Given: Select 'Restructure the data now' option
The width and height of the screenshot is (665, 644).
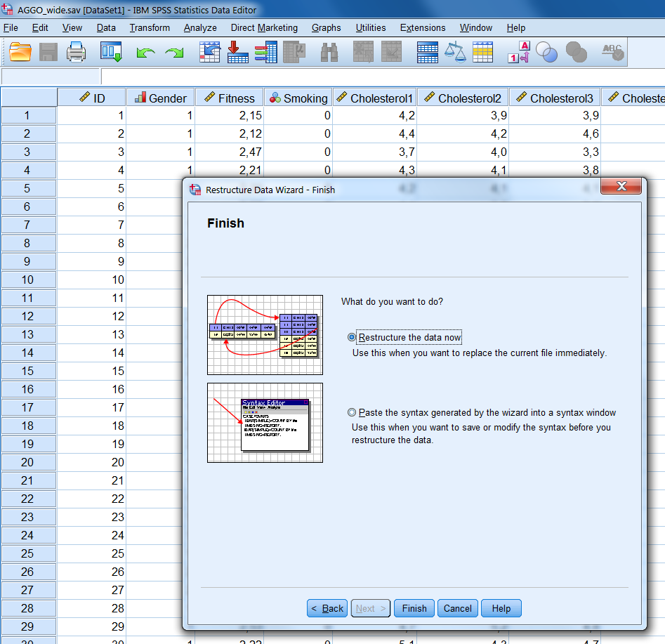Looking at the screenshot, I should tap(351, 338).
